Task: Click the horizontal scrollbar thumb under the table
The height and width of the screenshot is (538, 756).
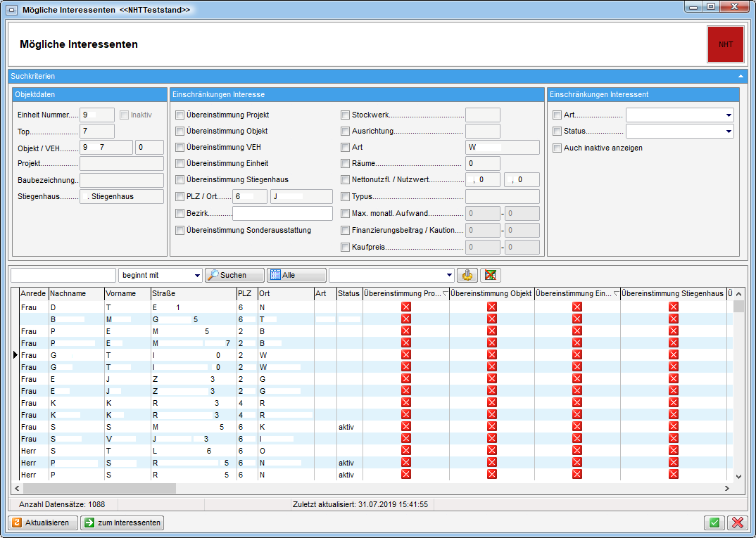Action: click(x=99, y=488)
